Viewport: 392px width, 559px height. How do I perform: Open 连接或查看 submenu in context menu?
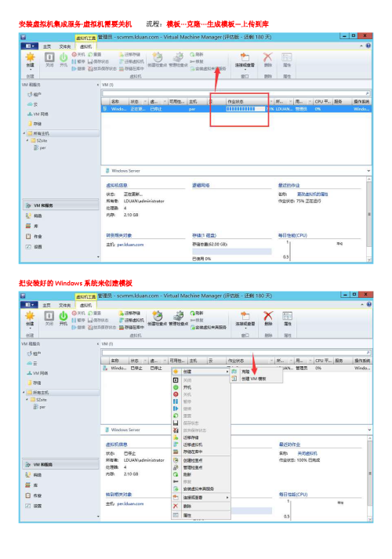(201, 497)
